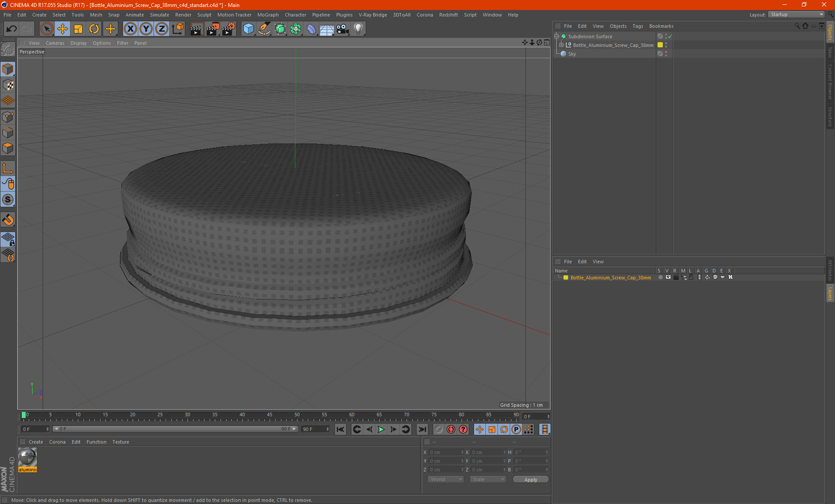Click the timeline range slider bar
The width and height of the screenshot is (835, 504).
click(x=175, y=429)
